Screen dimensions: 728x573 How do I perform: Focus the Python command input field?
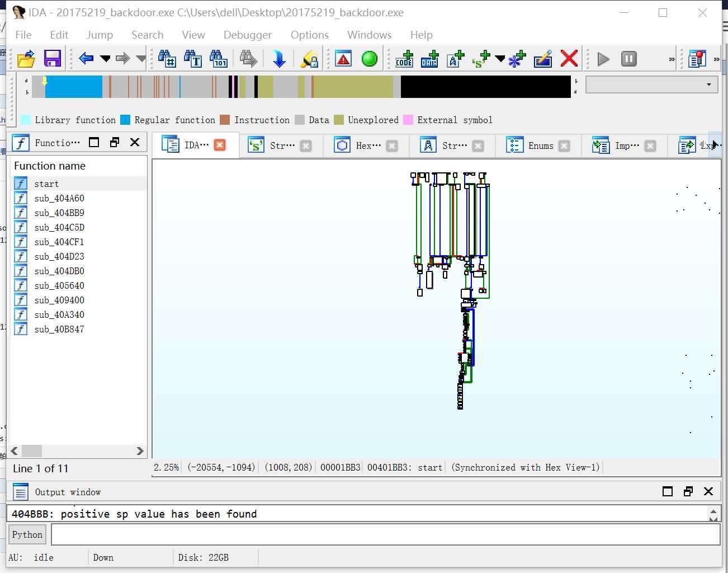(385, 534)
